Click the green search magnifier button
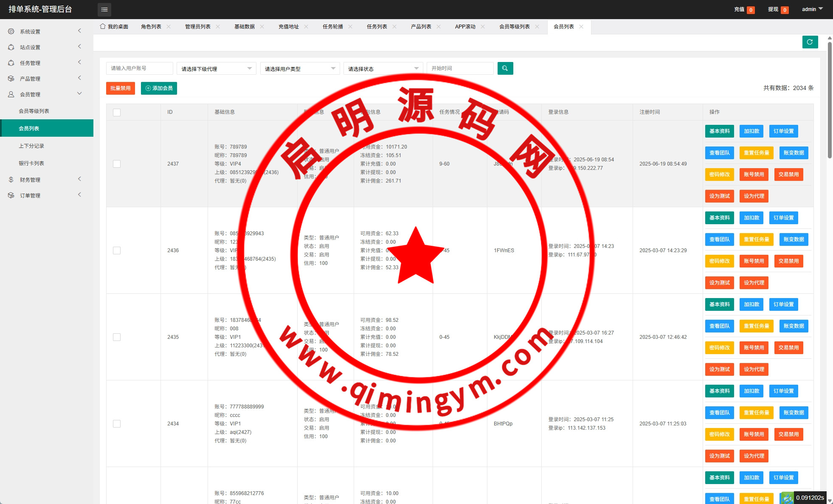Viewport: 833px width, 504px height. coord(505,68)
